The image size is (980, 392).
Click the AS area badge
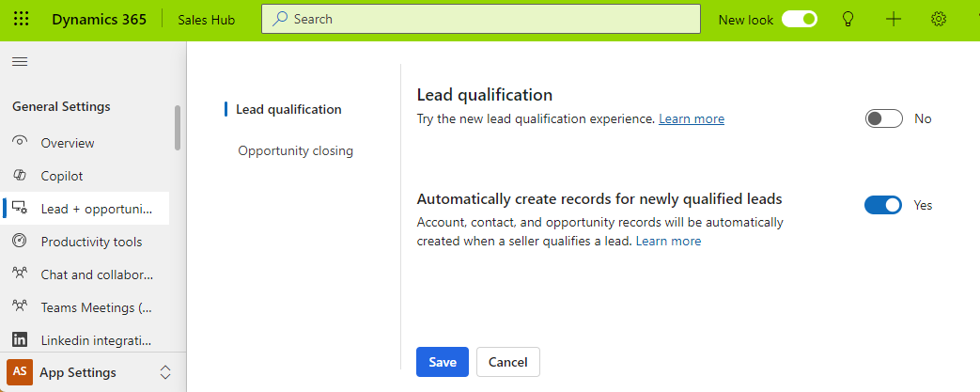(20, 371)
